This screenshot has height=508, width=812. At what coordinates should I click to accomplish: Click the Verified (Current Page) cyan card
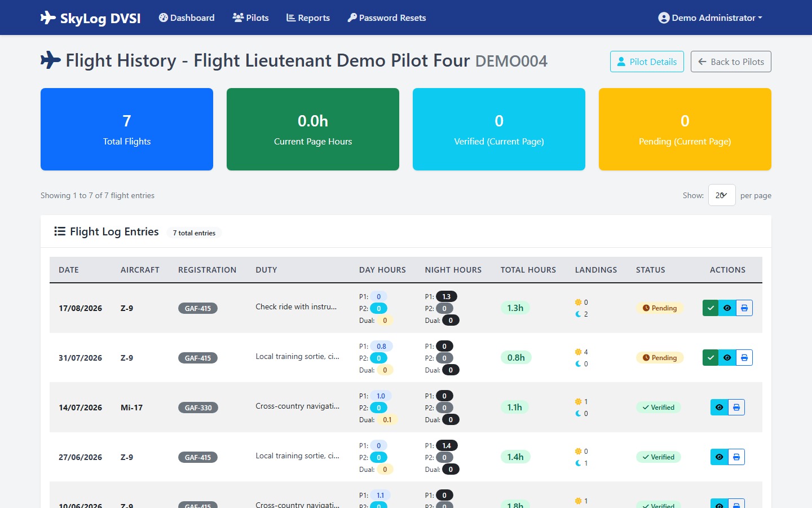click(x=499, y=129)
